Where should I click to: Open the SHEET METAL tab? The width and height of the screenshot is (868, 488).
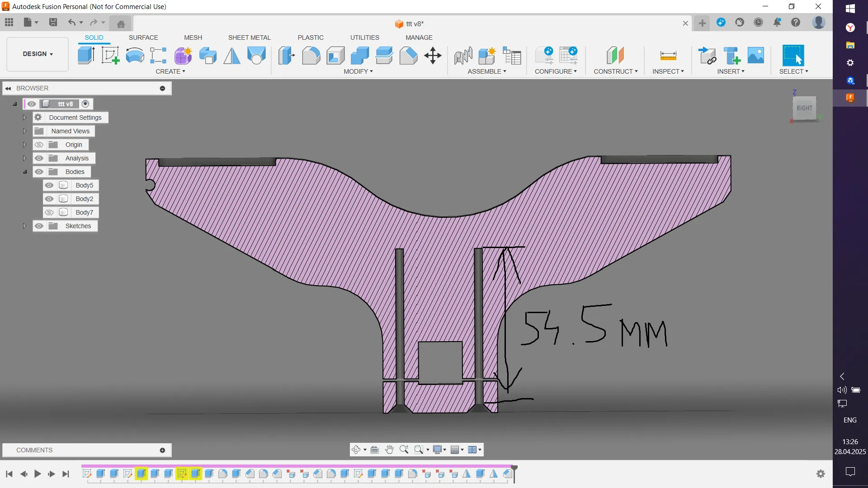pyautogui.click(x=249, y=38)
